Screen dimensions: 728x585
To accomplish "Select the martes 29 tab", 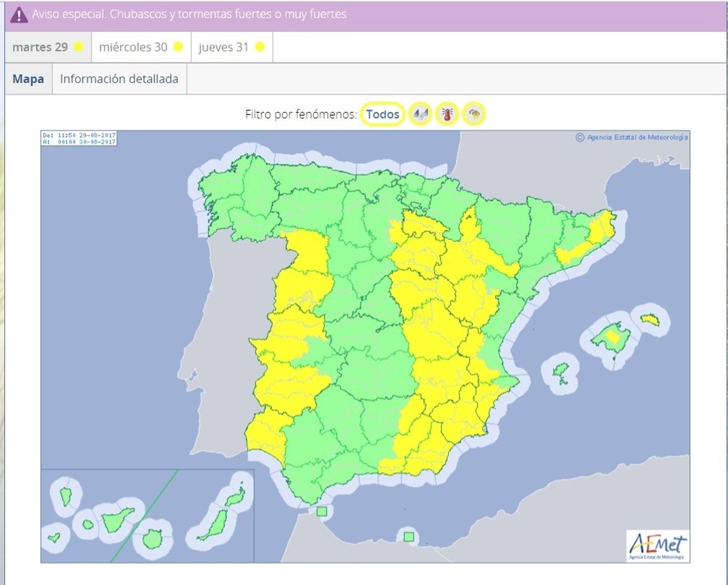I will 40,47.
